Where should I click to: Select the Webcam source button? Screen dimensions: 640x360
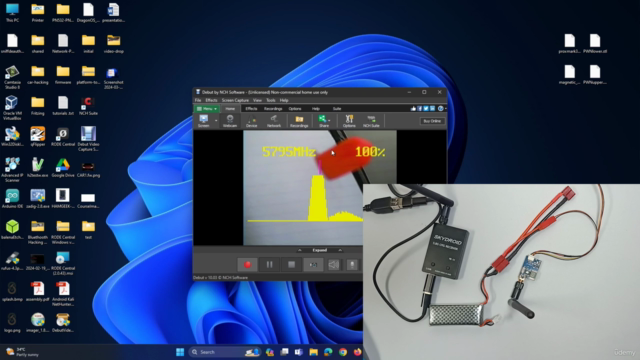(230, 121)
